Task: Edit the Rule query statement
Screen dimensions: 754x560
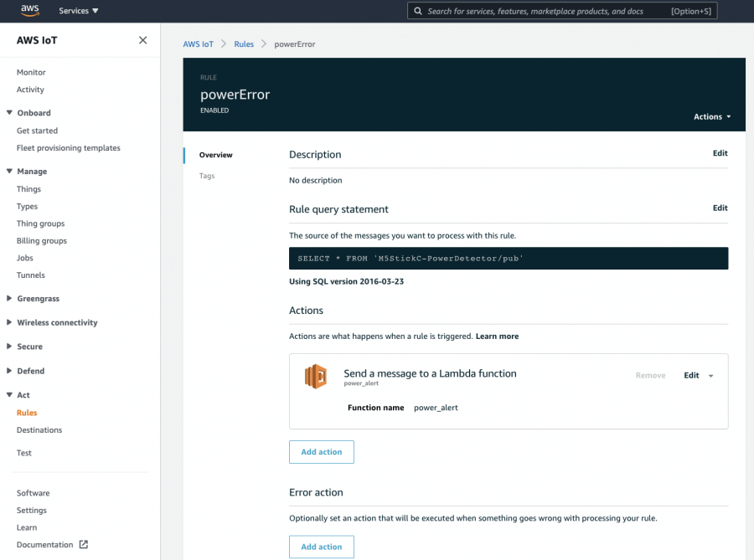Action: pos(720,208)
